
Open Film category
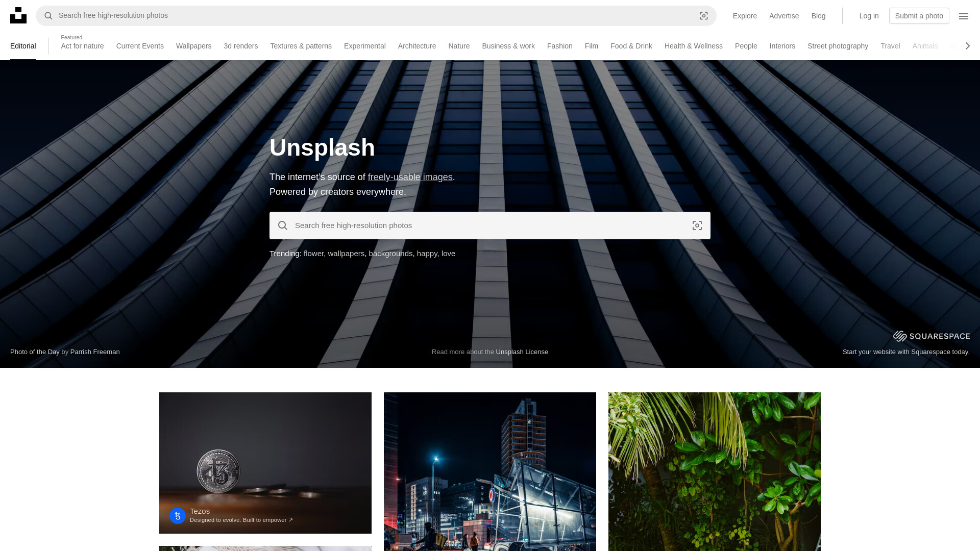[591, 46]
